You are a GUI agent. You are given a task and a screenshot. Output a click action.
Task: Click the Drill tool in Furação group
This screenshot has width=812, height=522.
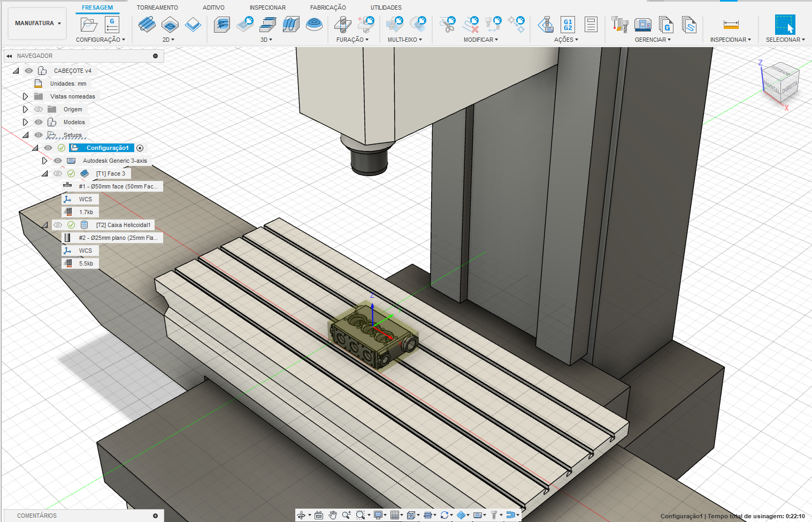pos(342,25)
